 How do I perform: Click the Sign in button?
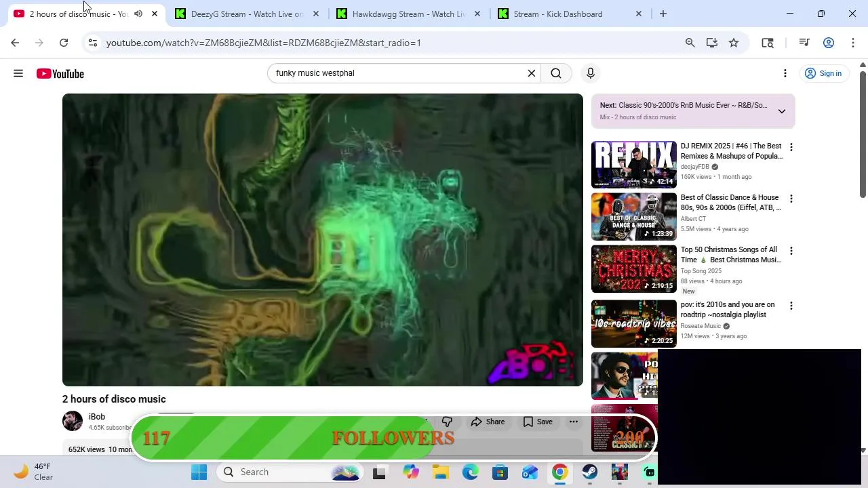[823, 73]
